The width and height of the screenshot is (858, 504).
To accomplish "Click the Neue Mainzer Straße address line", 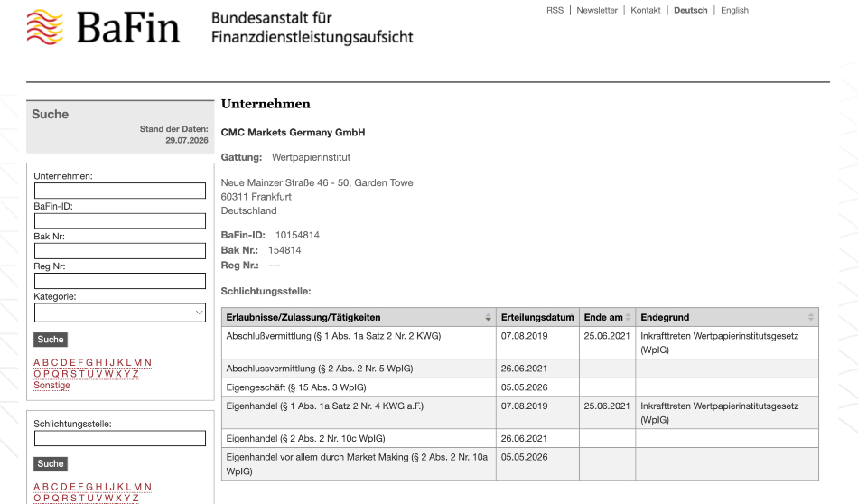I will click(317, 182).
